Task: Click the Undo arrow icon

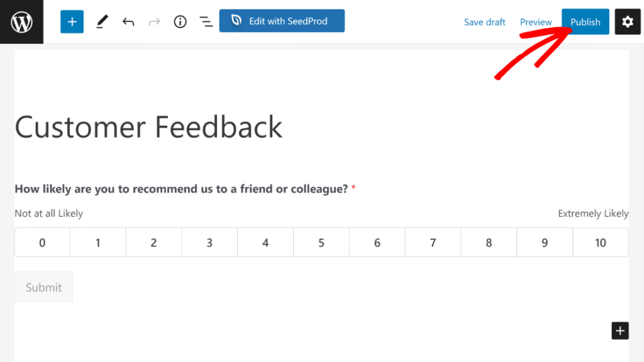Action: [x=128, y=21]
